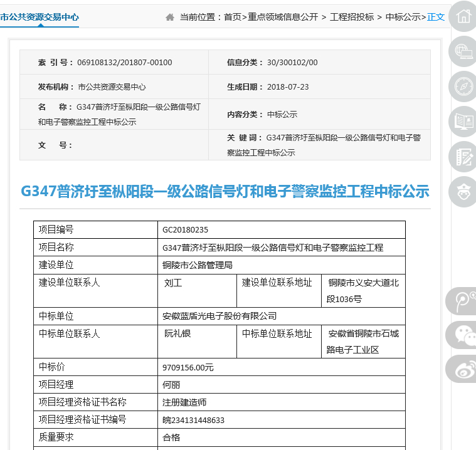Click certificate number 皖234131448633
Image resolution: width=476 pixels, height=450 pixels.
tap(193, 420)
